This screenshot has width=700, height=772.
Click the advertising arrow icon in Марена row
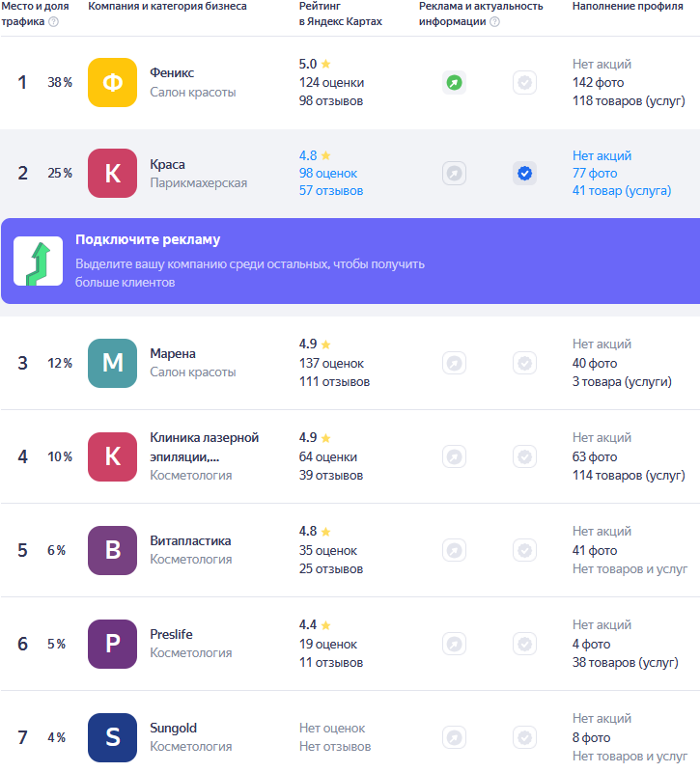[454, 364]
